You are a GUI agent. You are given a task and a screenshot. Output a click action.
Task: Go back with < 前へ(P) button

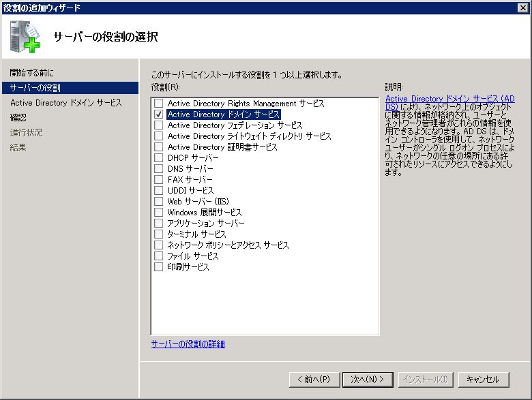(314, 380)
